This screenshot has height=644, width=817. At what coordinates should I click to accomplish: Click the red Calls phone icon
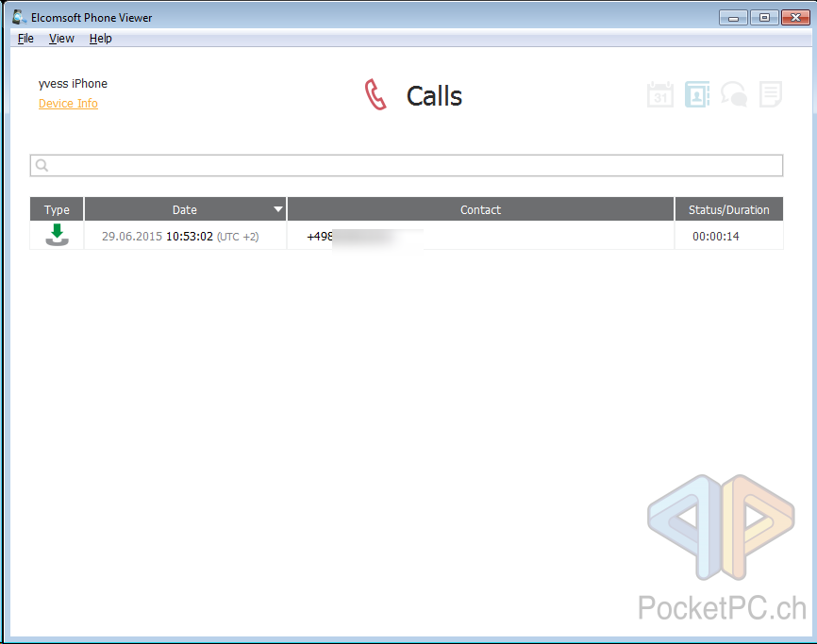pyautogui.click(x=375, y=94)
